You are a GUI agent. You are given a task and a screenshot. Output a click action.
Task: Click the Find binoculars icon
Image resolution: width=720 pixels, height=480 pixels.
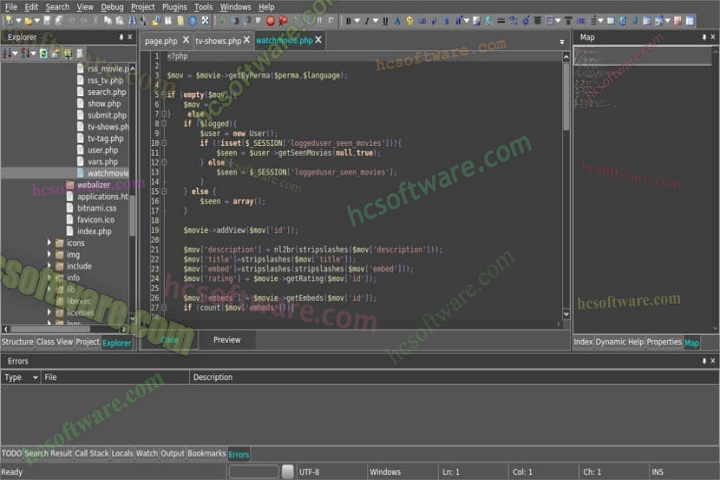click(x=132, y=21)
